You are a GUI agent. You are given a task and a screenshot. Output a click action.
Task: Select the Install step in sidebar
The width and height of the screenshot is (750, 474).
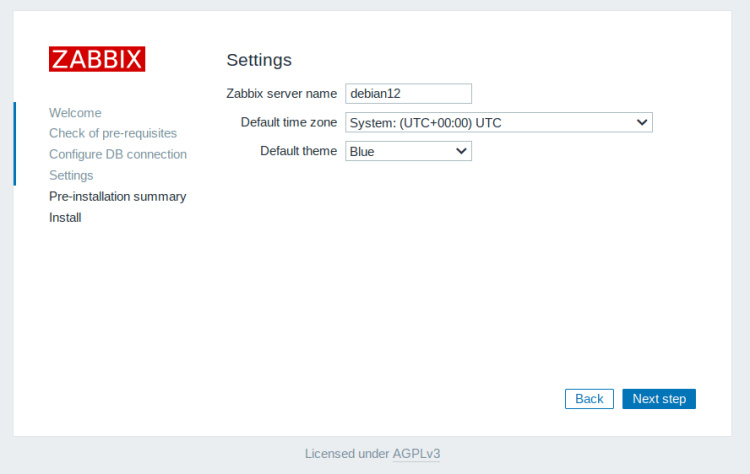(65, 218)
